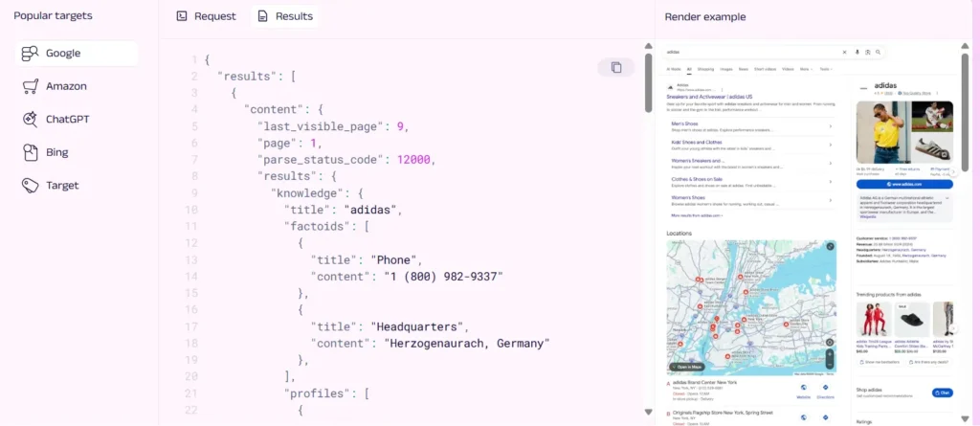Expand the adidas AG description chevron
The image size is (980, 426).
[x=947, y=198]
